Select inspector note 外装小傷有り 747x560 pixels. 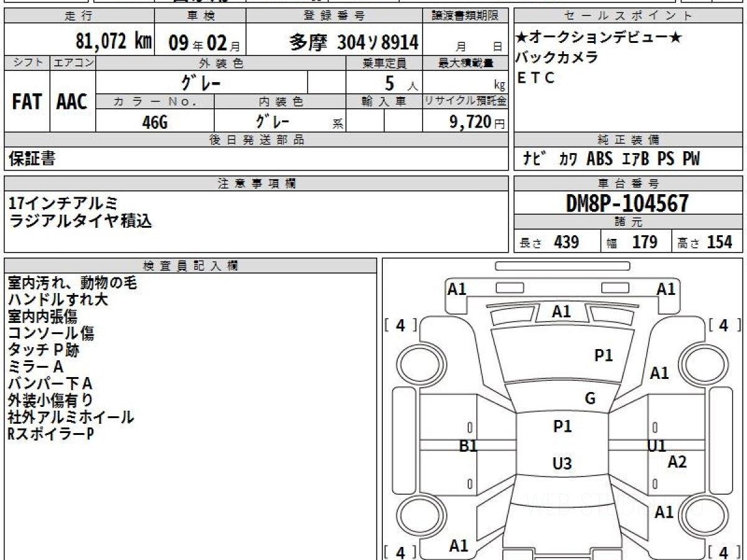pyautogui.click(x=50, y=401)
